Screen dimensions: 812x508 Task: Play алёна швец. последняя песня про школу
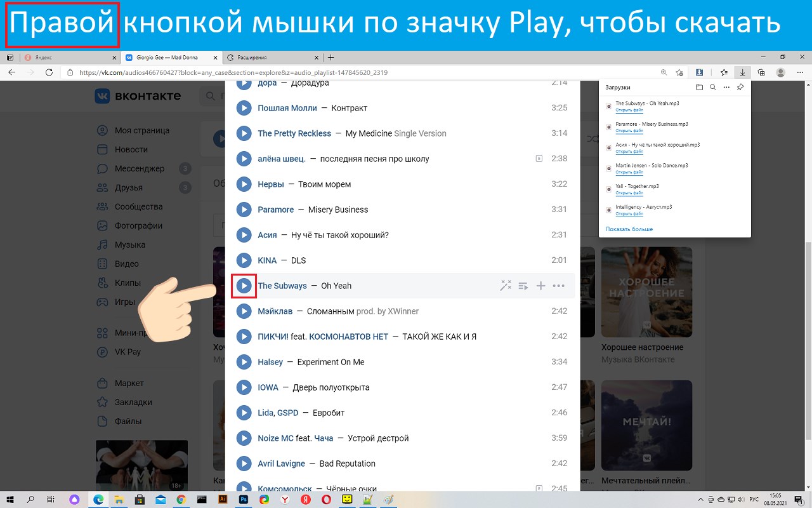[244, 159]
